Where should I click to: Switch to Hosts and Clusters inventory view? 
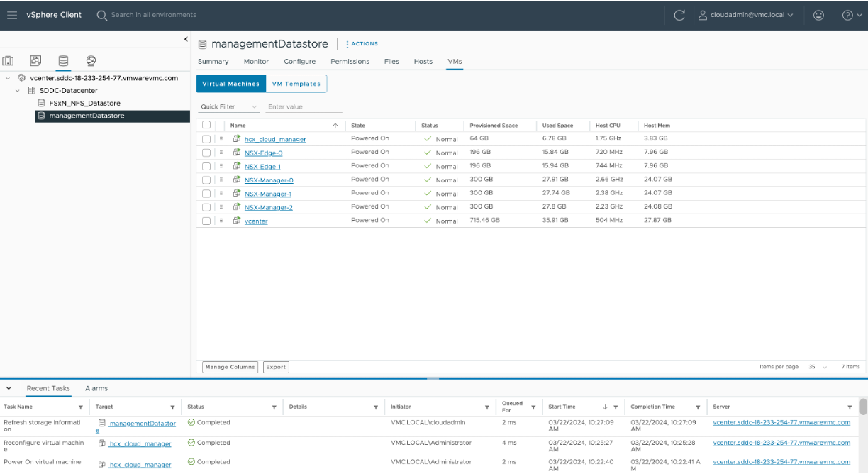9,61
